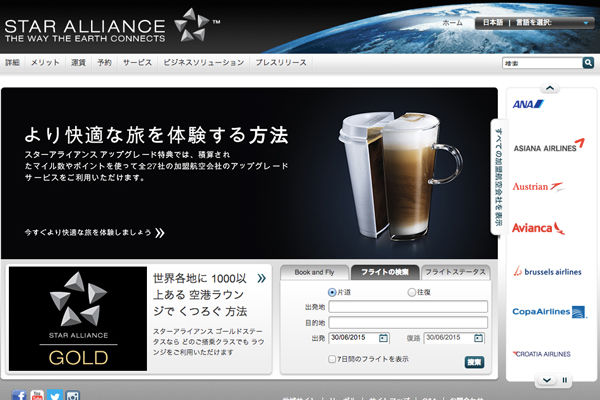Screen dimensions: 600x400
Task: Switch to the フライトステータス tab
Action: tap(455, 272)
